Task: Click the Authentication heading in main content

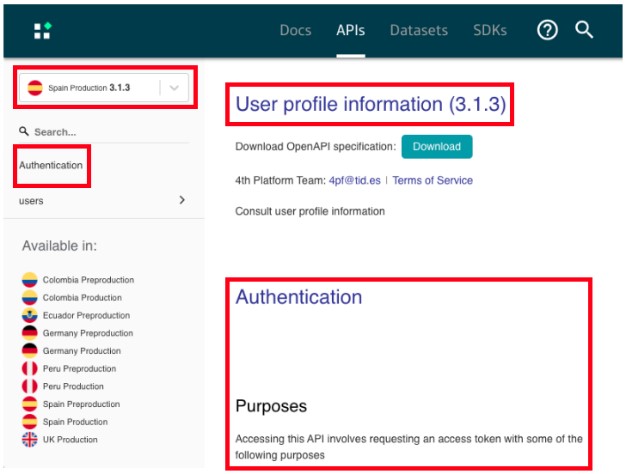Action: tap(299, 297)
